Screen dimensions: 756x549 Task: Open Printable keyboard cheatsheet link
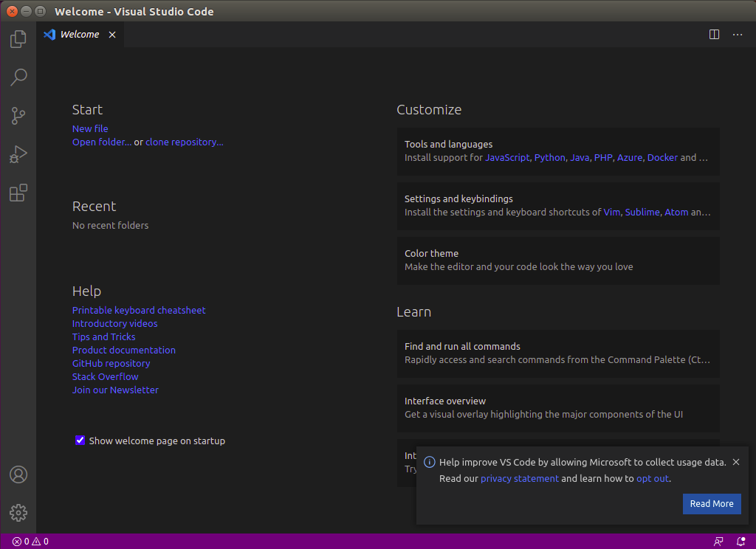click(x=139, y=311)
